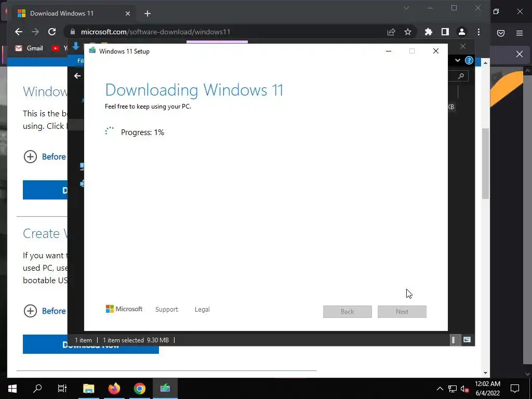
Task: Bookmark this page with the star icon
Action: [x=408, y=32]
